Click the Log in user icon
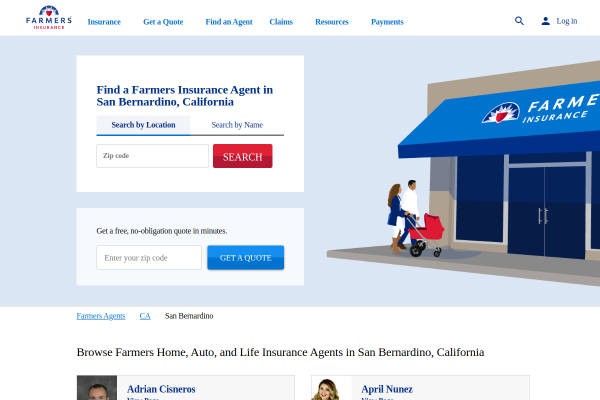This screenshot has width=600, height=400. tap(545, 21)
